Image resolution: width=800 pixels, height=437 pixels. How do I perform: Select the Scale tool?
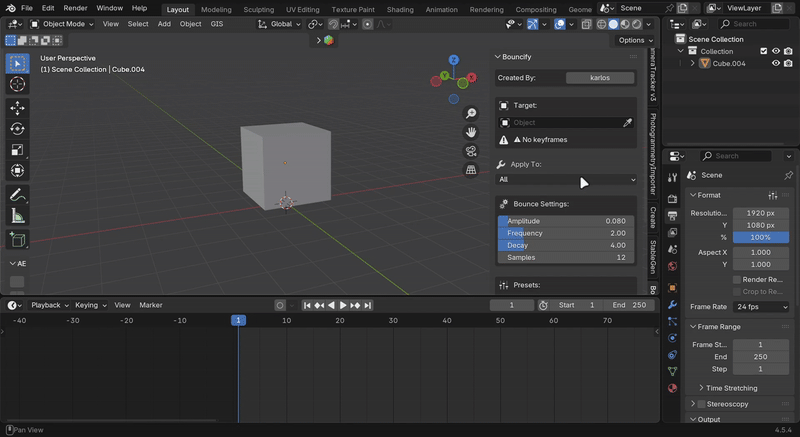17,150
